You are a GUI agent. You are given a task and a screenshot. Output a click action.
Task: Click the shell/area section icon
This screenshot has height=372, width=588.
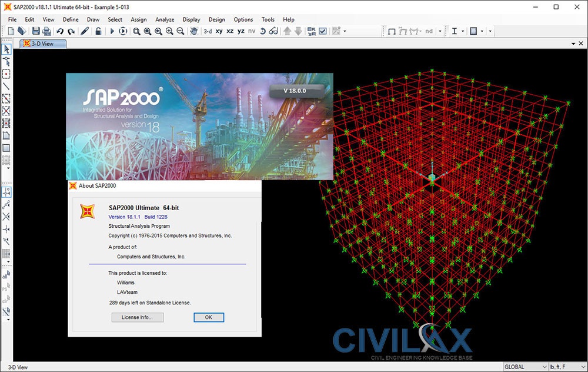473,31
